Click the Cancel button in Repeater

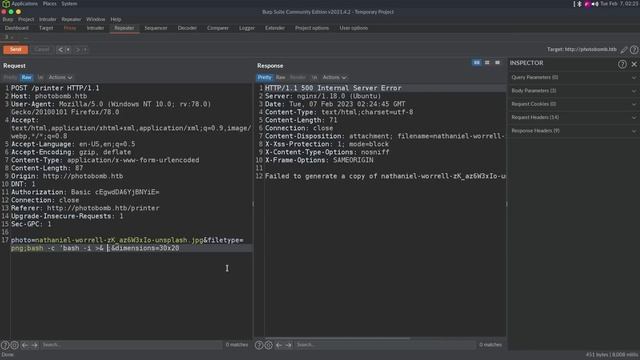pyautogui.click(x=42, y=49)
